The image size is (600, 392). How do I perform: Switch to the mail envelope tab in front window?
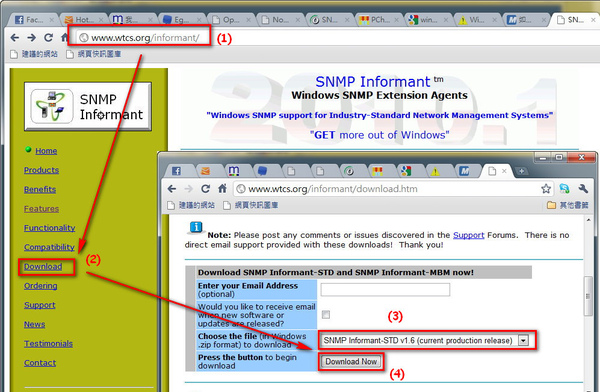coord(205,171)
